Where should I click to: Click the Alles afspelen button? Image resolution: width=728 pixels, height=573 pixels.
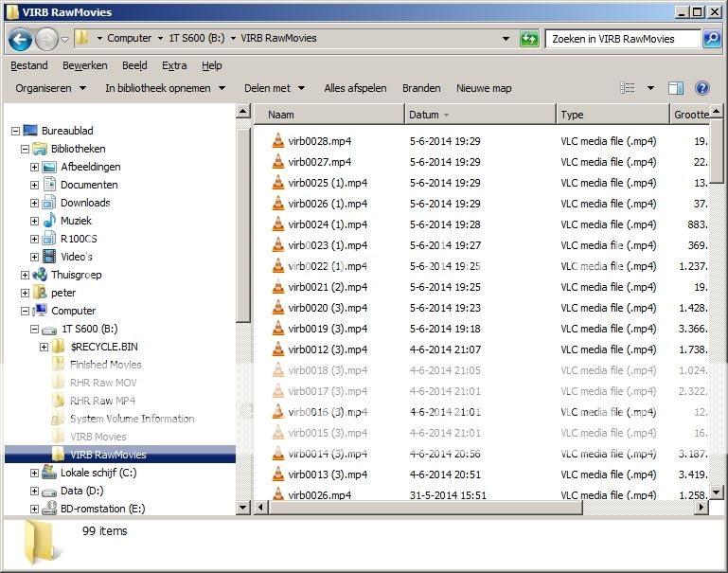pos(355,88)
